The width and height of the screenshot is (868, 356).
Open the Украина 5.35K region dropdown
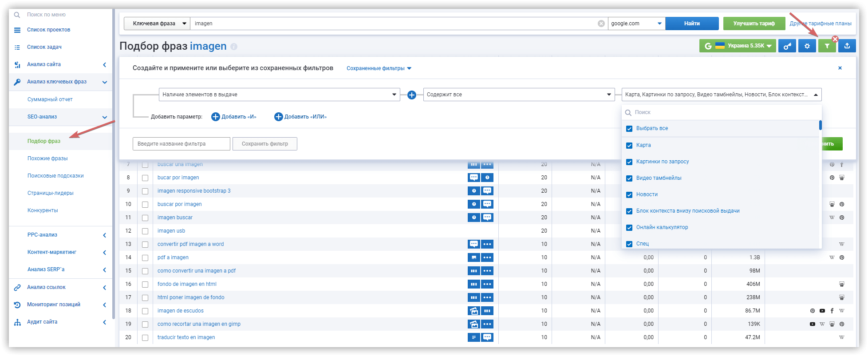(x=738, y=46)
